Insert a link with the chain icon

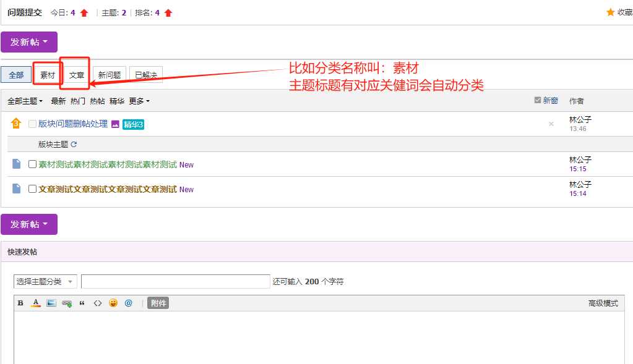coord(67,303)
